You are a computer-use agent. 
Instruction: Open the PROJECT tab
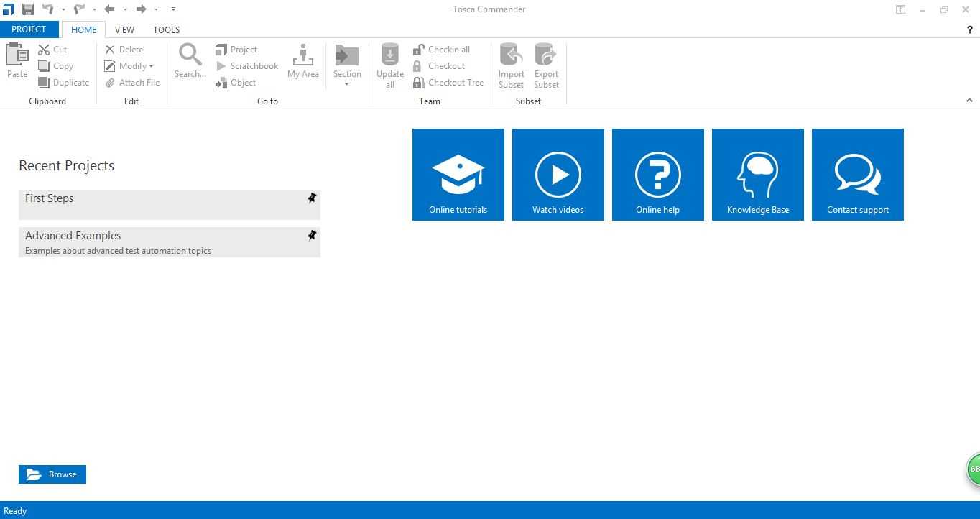(x=29, y=29)
